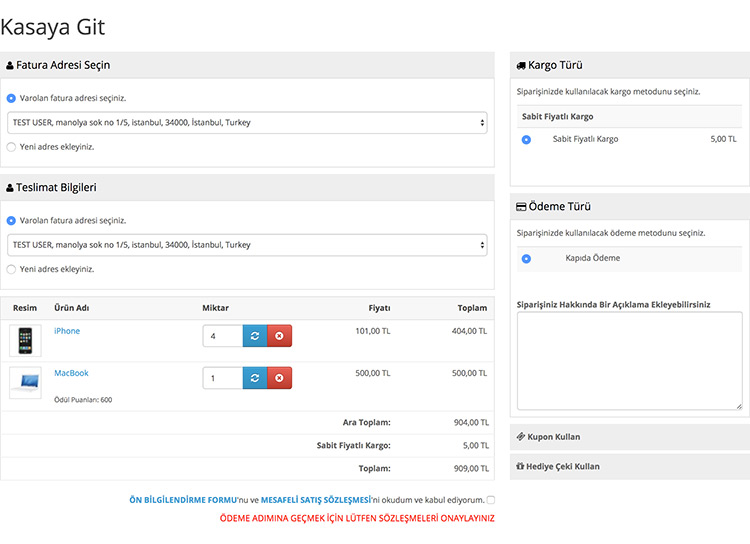The image size is (750, 544).
Task: Select 'Yeni adres ekleyiniz' under Teslimat Bilgileri
Action: tap(11, 269)
